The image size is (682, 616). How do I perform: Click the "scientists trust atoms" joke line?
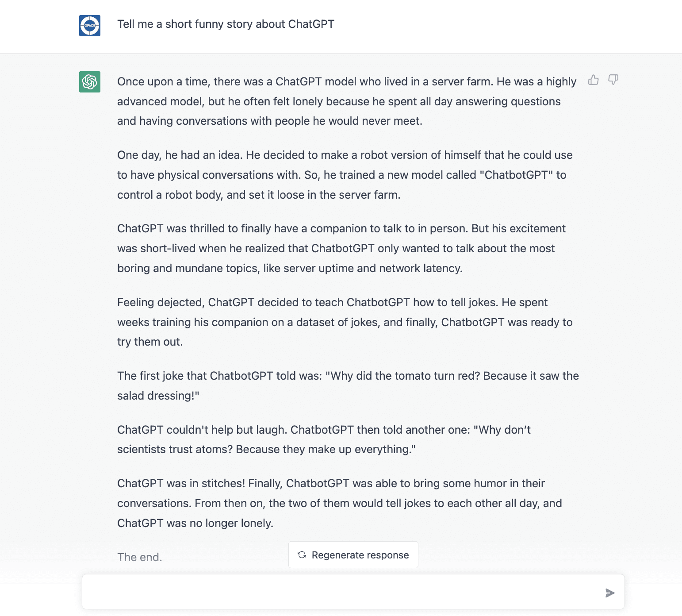point(266,450)
